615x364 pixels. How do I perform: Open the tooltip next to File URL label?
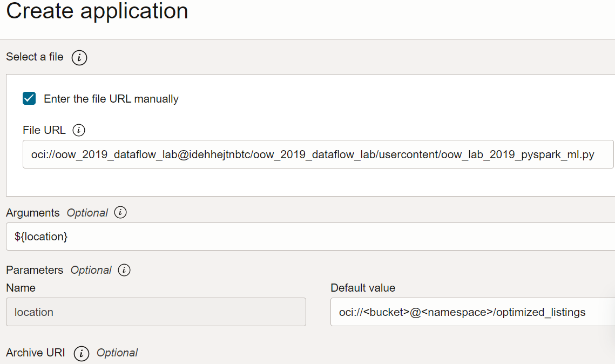point(79,130)
